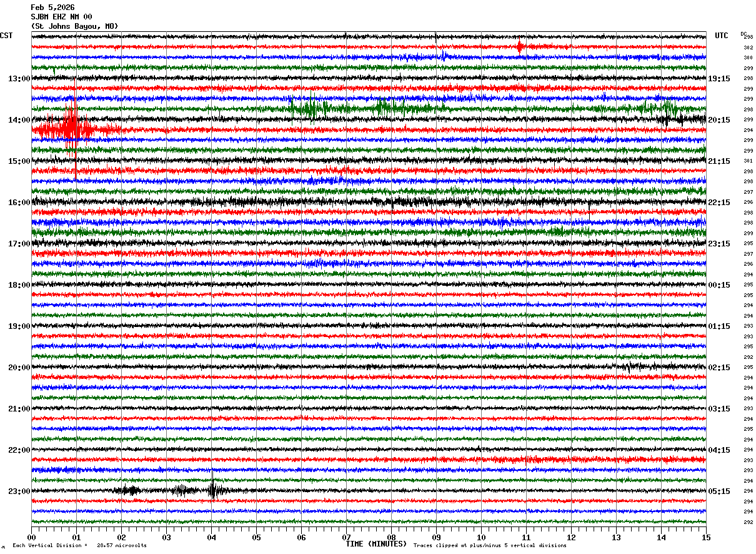
Task: Click minute 07 on the time axis
Action: click(346, 537)
